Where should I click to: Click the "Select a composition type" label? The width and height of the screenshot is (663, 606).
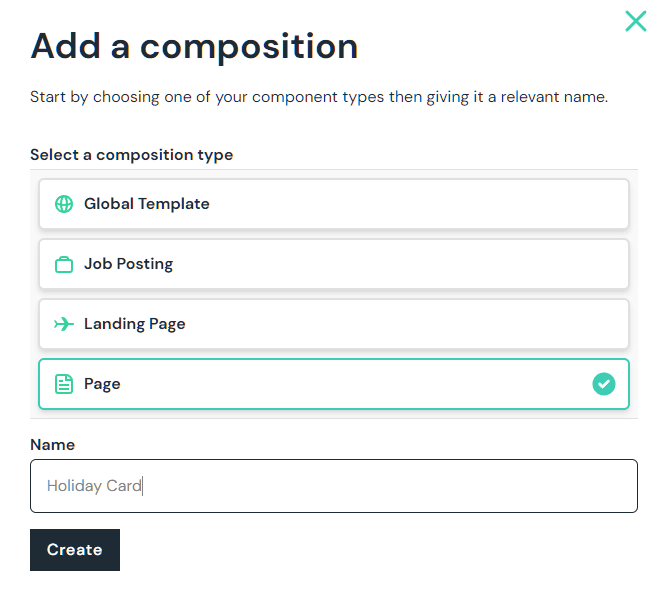click(x=131, y=155)
